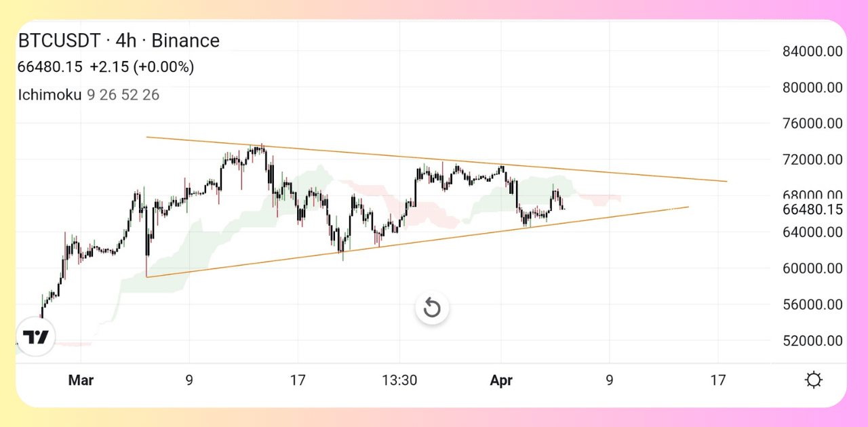This screenshot has width=868, height=427.
Task: Click the Apr label on time axis
Action: pyautogui.click(x=501, y=380)
